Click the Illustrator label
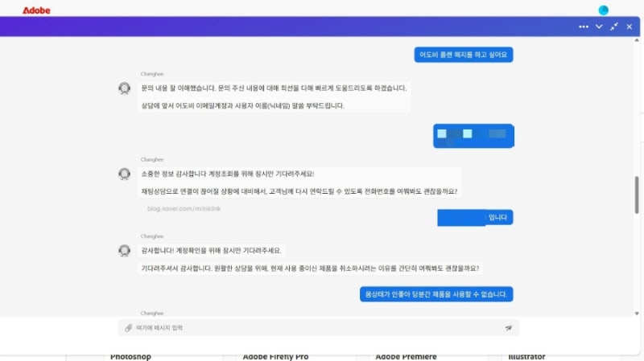Image resolution: width=644 pixels, height=361 pixels. point(526,357)
